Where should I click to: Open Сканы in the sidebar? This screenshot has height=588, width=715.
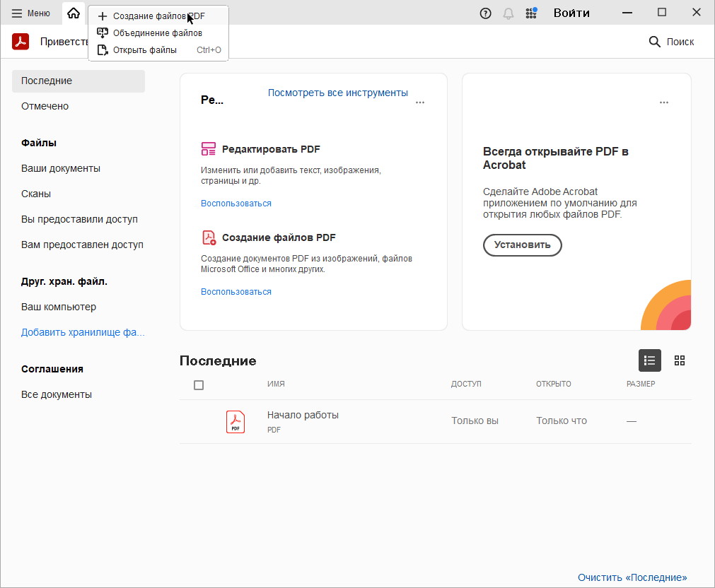coord(36,194)
